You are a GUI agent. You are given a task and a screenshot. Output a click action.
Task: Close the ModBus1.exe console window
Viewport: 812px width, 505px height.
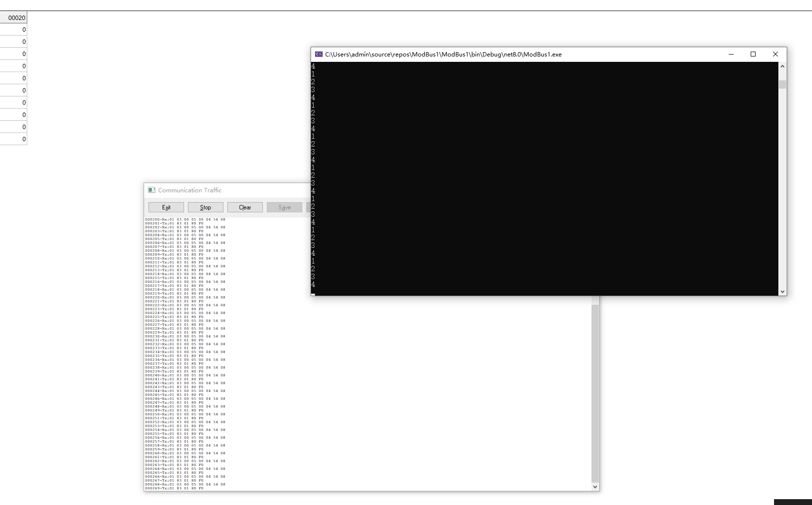click(x=775, y=54)
